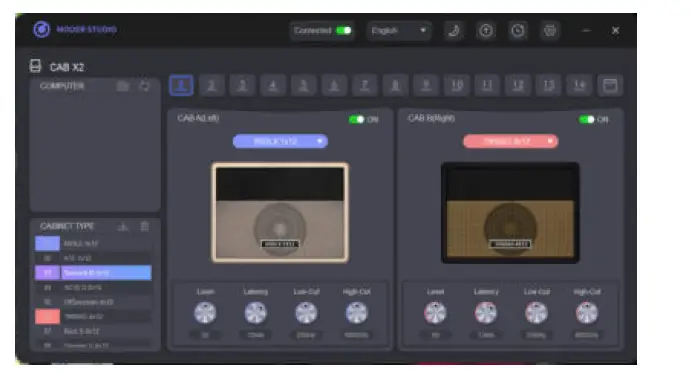The width and height of the screenshot is (694, 376).
Task: Click the value field under CAB B High-Cut
Action: (x=587, y=335)
